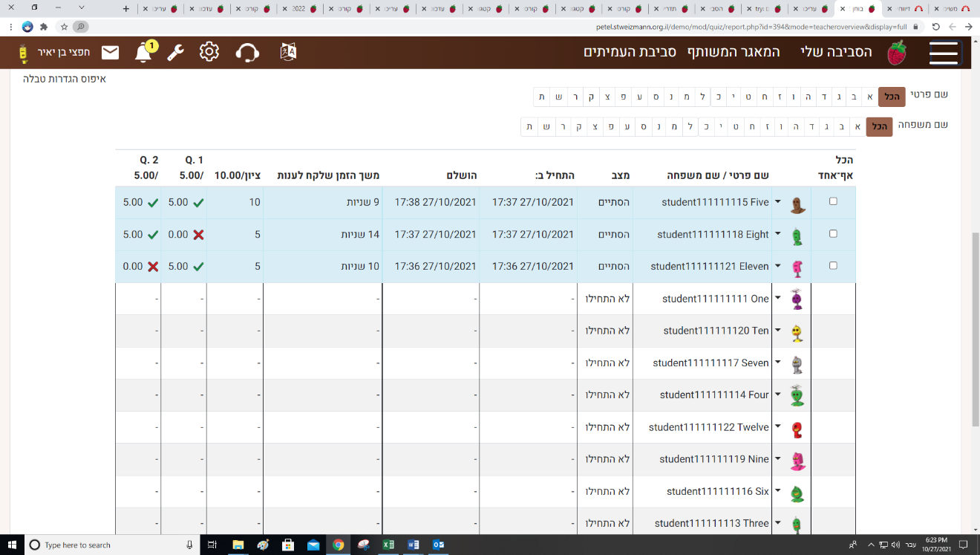Click the wrench tools icon

(x=175, y=53)
